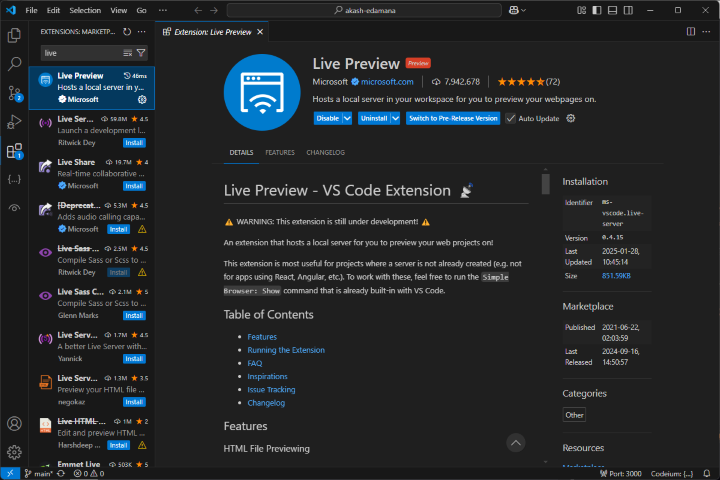720x480 pixels.
Task: Close the Extension: Live Preview tab
Action: [260, 32]
